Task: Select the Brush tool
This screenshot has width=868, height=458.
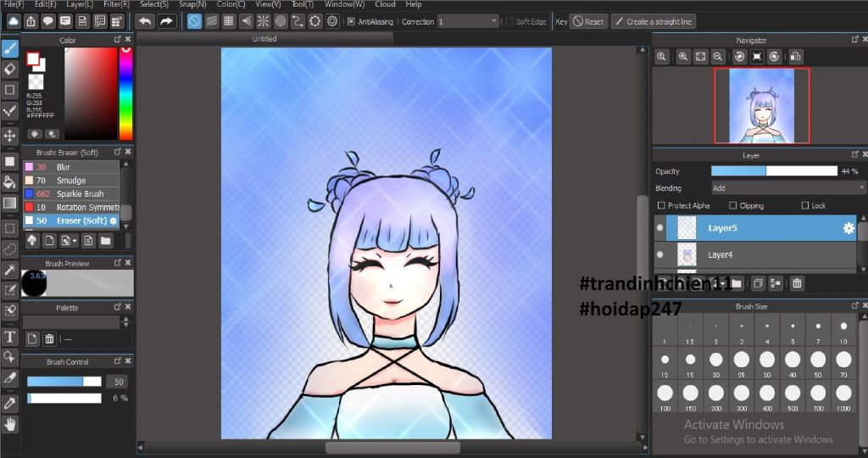Action: coord(10,48)
